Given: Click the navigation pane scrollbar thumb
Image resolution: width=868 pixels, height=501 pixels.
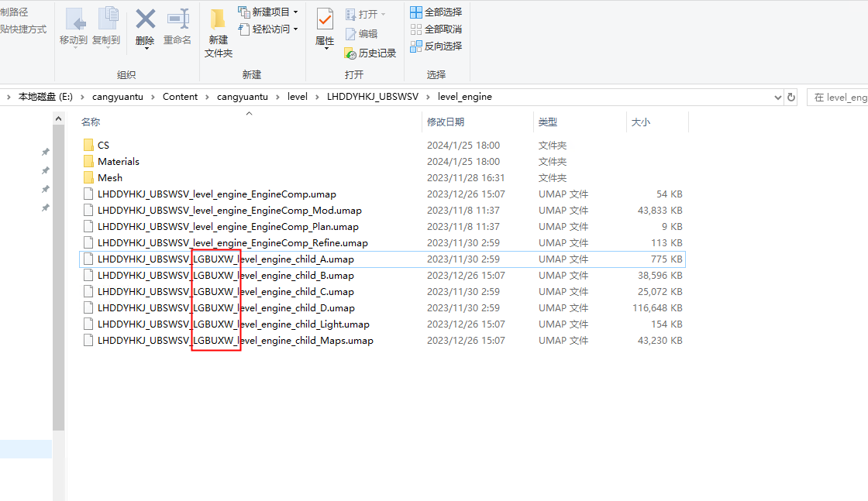Looking at the screenshot, I should pyautogui.click(x=59, y=277).
